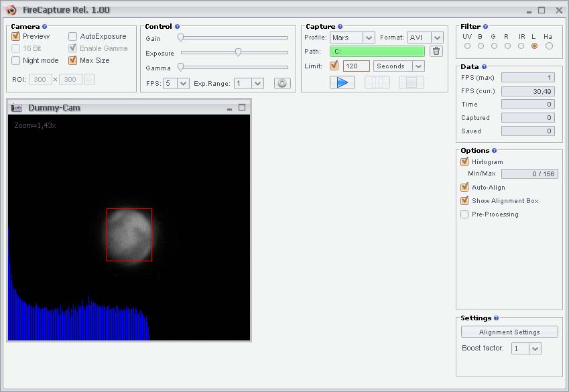Maximize the FireCapture main window
The height and width of the screenshot is (392, 569).
pos(542,10)
